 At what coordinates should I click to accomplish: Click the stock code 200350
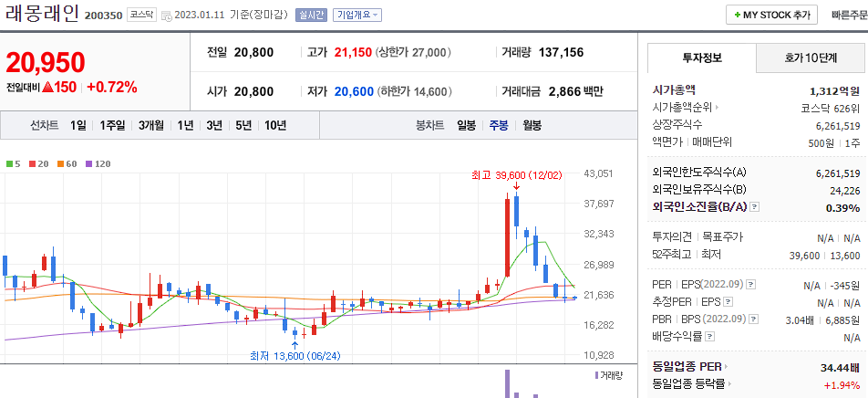click(103, 16)
